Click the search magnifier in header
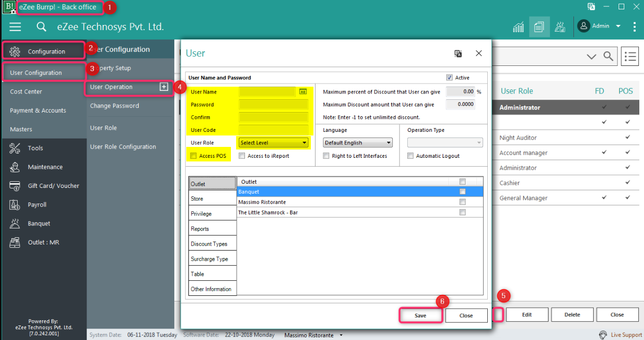The image size is (644, 340). pyautogui.click(x=42, y=27)
